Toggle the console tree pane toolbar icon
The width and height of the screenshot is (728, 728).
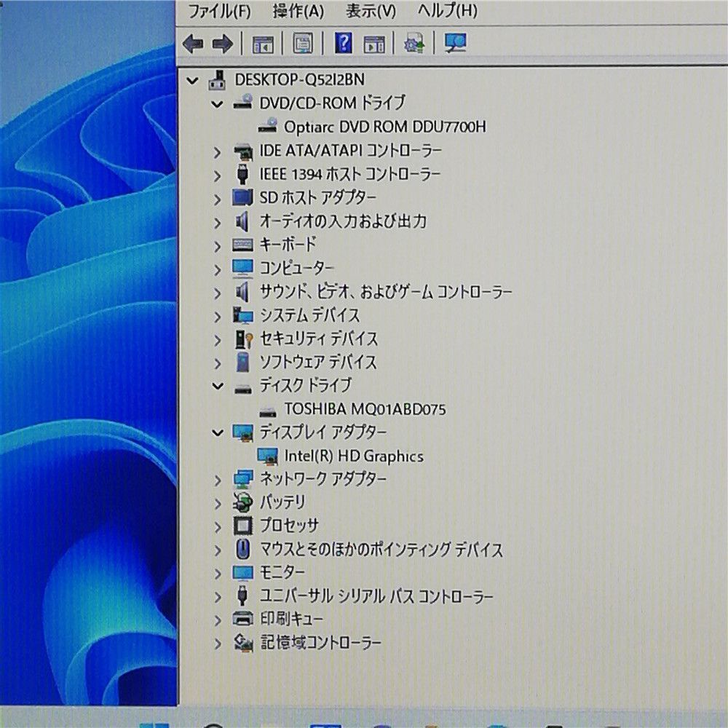[262, 44]
